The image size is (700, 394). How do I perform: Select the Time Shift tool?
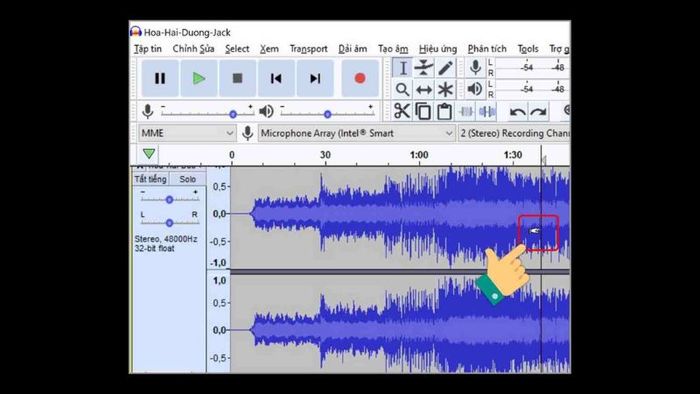pos(423,89)
